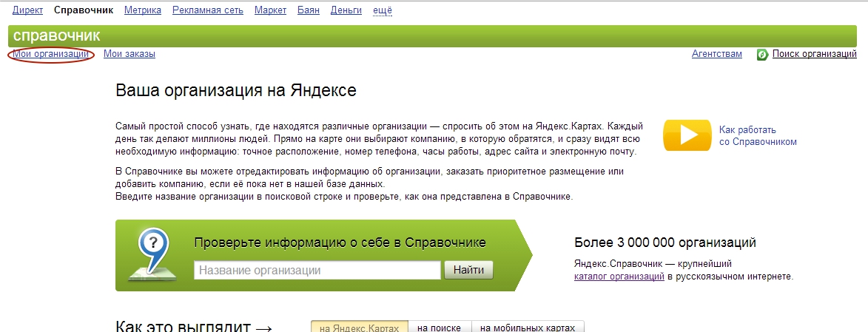Expand the ещё services dropdown
Viewport: 868px width, 332px height.
[382, 10]
